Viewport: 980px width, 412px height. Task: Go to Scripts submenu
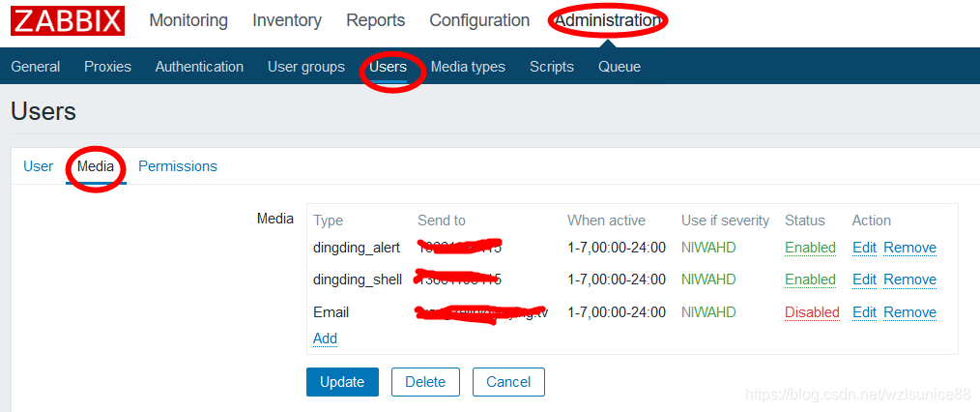551,67
